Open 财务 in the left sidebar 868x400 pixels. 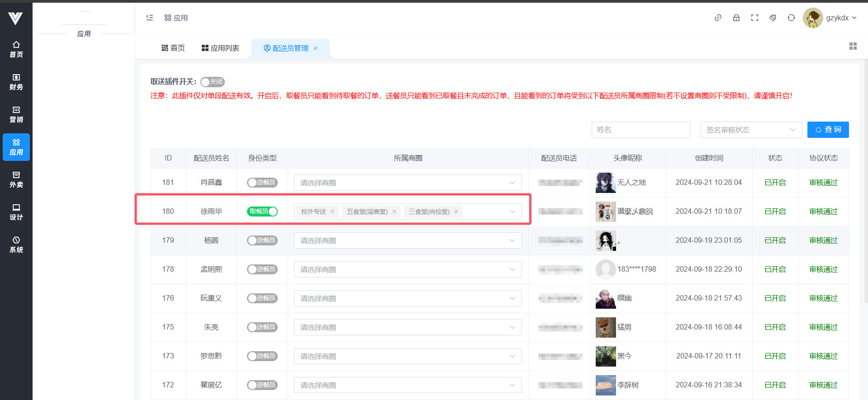click(x=16, y=82)
